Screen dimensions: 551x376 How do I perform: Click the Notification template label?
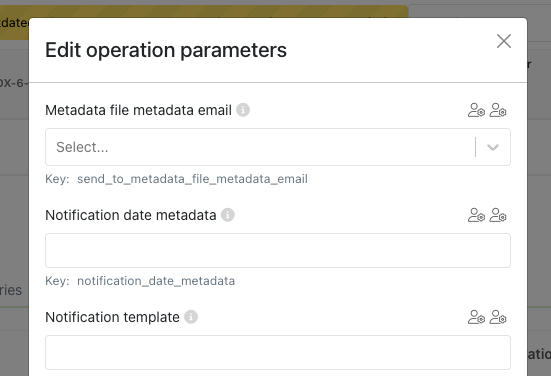[x=112, y=317]
